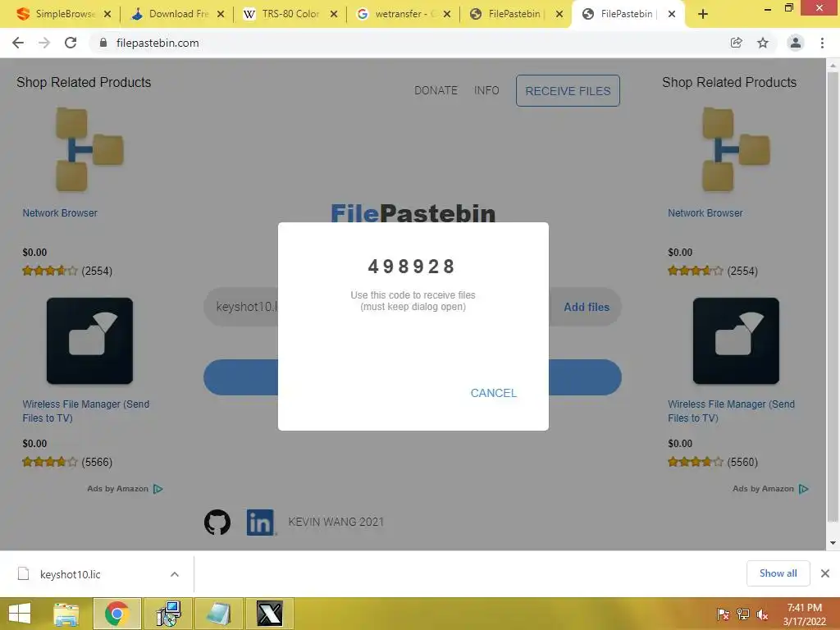Screen dimensions: 840x630
Task: Switch to TRS-80 Color Wikipedia tab
Action: coord(290,14)
